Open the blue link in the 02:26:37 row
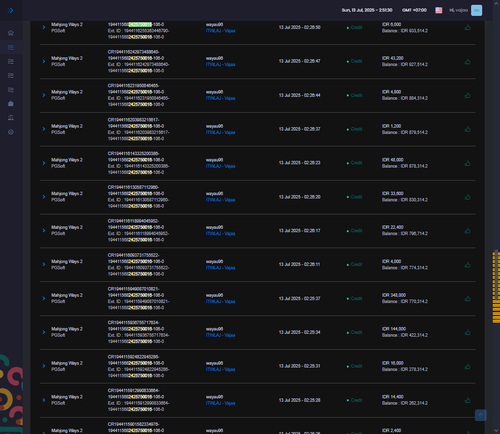The image size is (500, 434). point(220,132)
